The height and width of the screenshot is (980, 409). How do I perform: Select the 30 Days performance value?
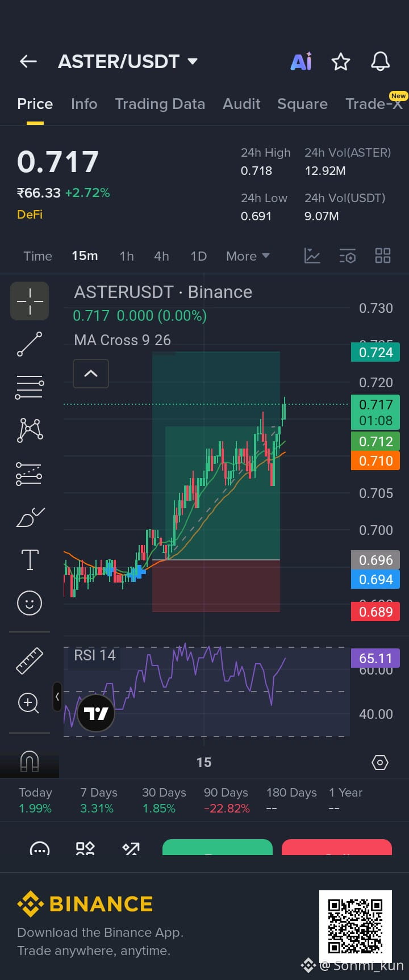pyautogui.click(x=159, y=809)
